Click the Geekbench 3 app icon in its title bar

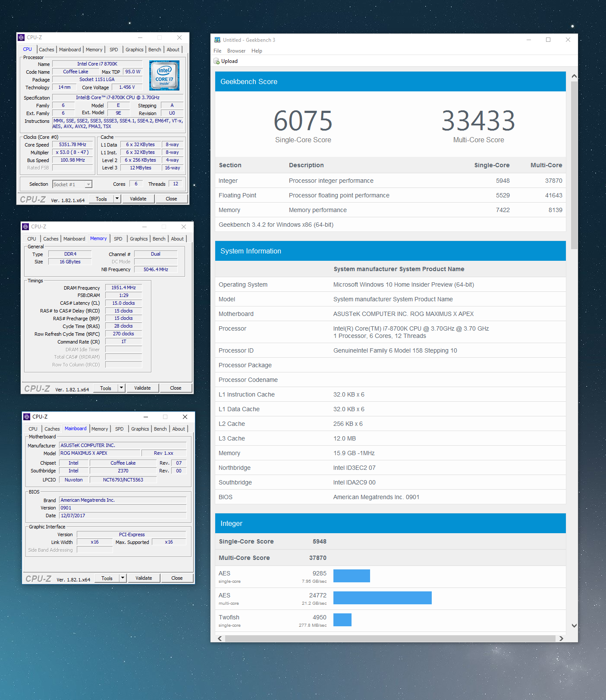click(x=217, y=40)
